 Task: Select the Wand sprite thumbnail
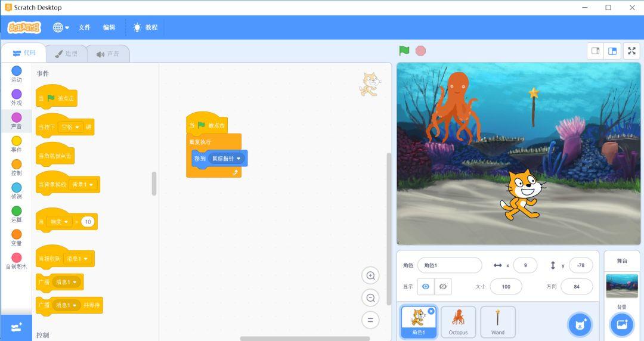[x=498, y=322]
